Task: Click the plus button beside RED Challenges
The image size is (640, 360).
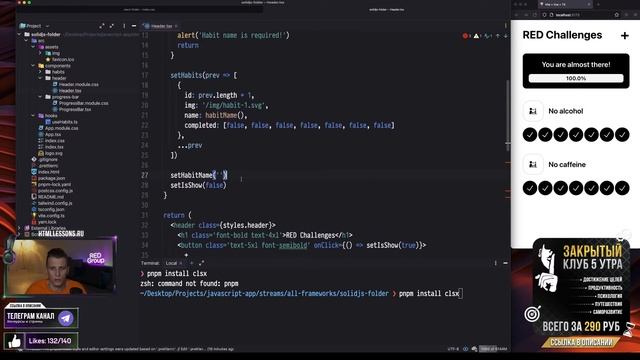Action: coord(624,36)
